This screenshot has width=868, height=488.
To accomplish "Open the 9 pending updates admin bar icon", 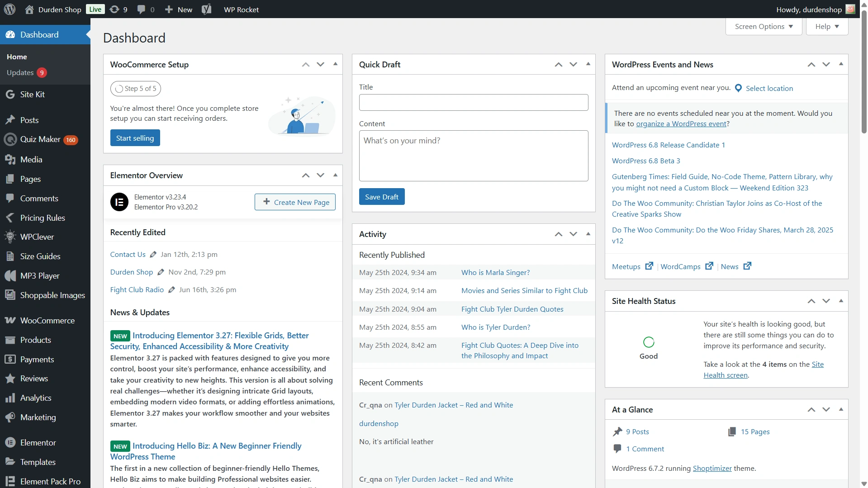I will [119, 9].
